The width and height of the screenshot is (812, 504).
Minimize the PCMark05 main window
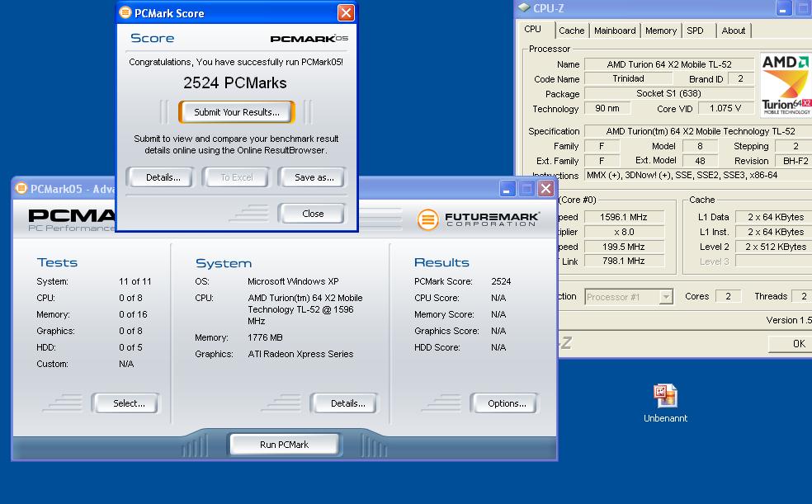507,189
